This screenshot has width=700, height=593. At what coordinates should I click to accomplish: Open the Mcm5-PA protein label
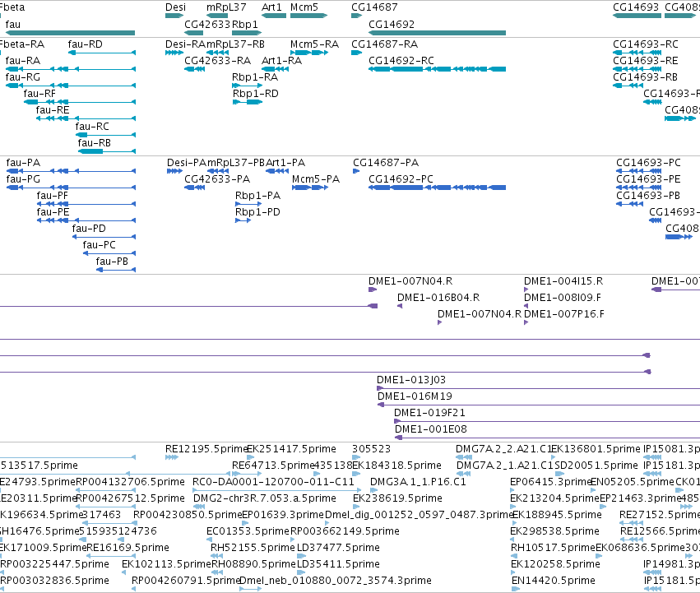[316, 179]
